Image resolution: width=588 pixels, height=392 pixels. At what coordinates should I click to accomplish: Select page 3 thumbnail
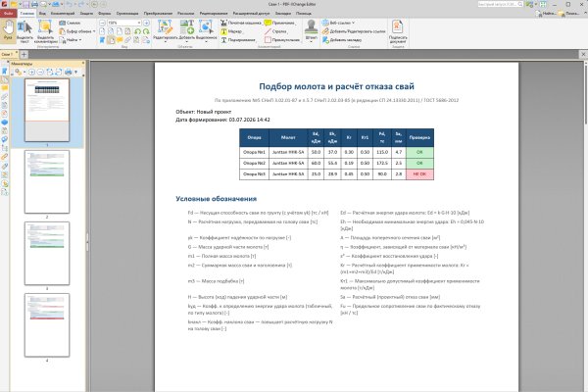click(47, 253)
